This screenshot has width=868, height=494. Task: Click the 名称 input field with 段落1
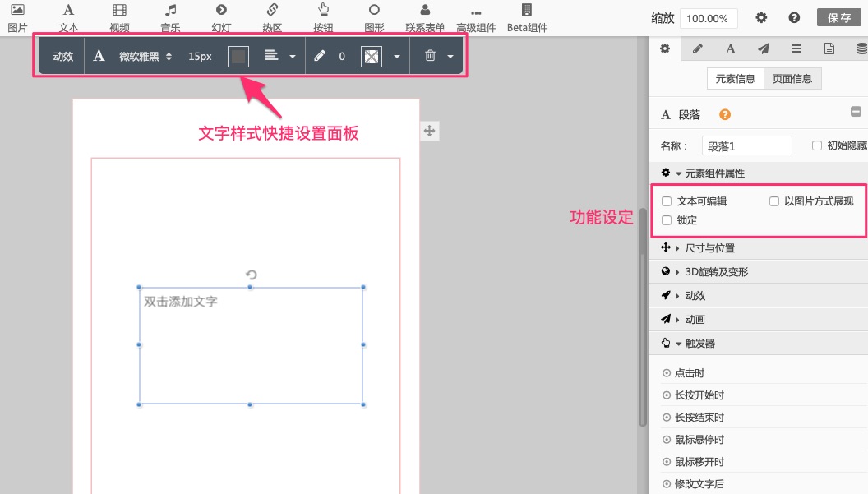[747, 146]
